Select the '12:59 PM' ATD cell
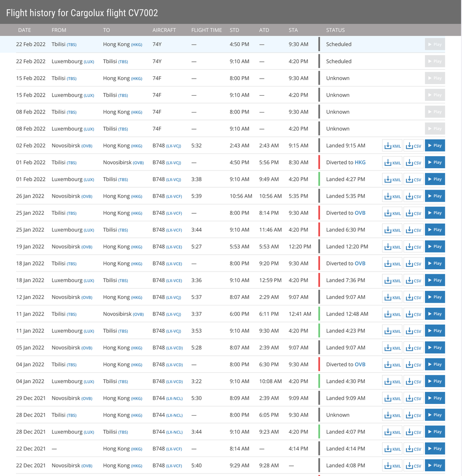Image resolution: width=462 pixels, height=476 pixels. tap(270, 280)
